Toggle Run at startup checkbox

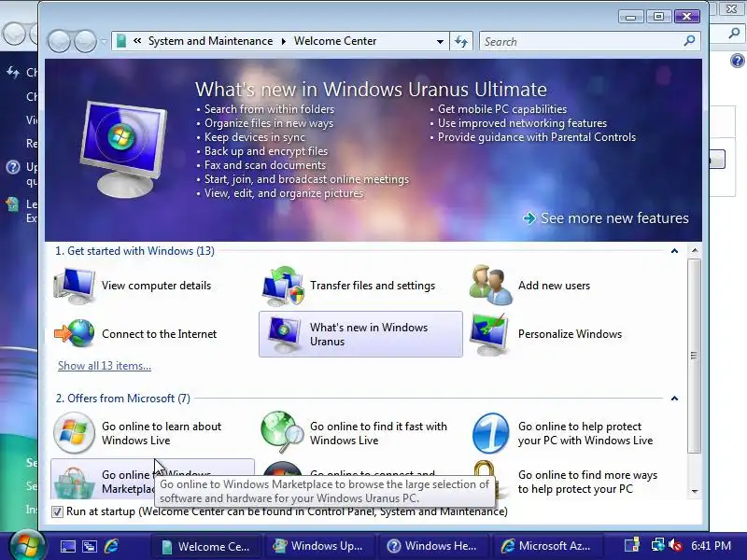click(x=57, y=511)
